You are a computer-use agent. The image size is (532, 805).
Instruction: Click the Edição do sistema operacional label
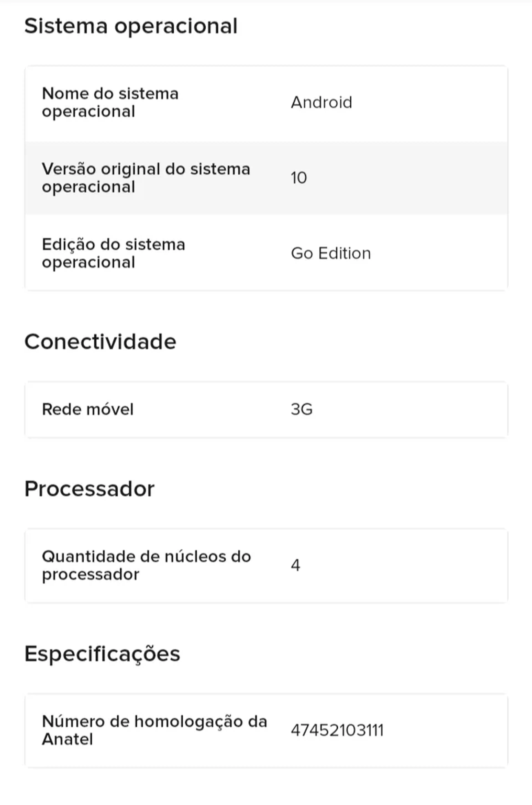[113, 253]
